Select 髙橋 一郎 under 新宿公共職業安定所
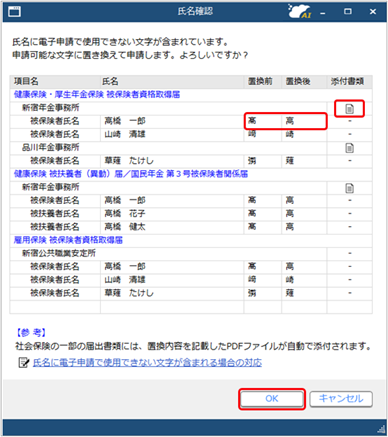This screenshot has height=437, width=388. [125, 266]
